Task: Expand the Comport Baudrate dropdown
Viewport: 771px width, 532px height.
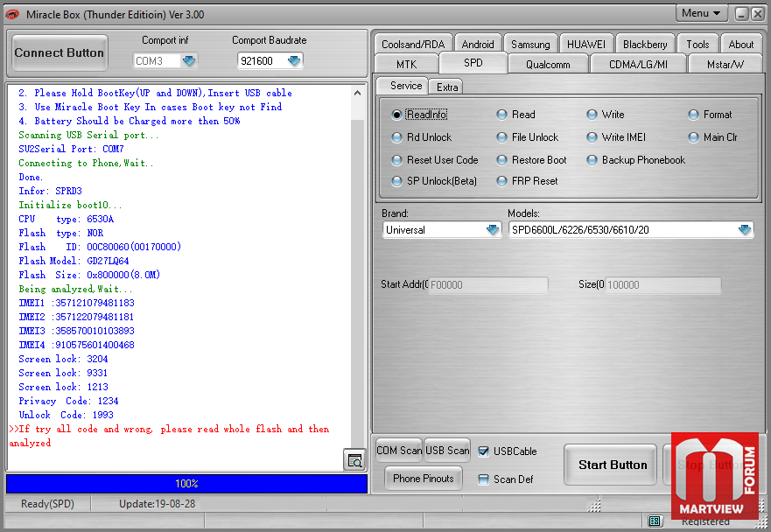Action: tap(294, 61)
